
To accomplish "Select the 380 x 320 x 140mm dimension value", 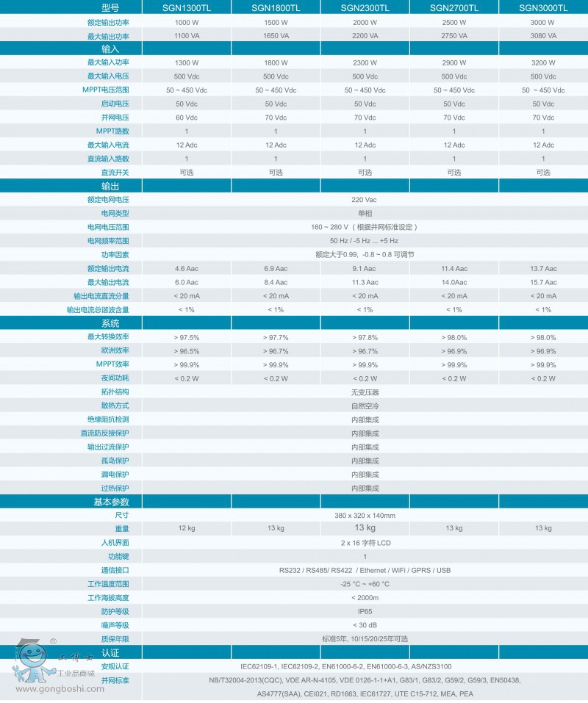I will coord(365,516).
